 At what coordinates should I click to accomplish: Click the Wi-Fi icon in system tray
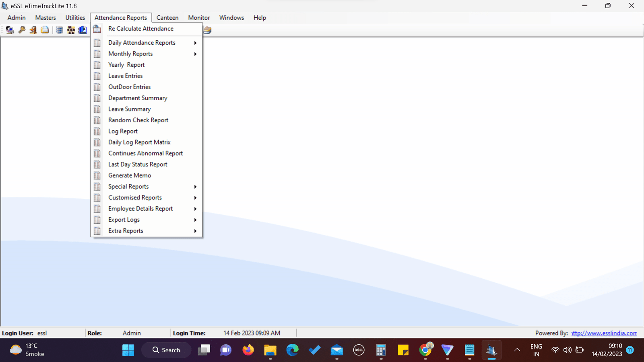pyautogui.click(x=555, y=350)
